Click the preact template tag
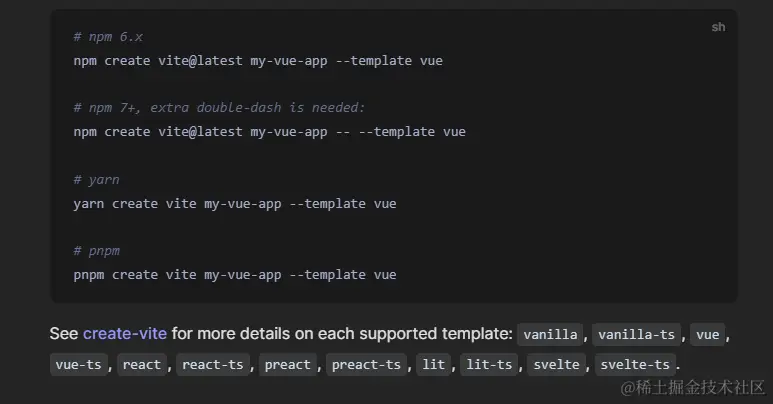The image size is (773, 404). click(288, 365)
